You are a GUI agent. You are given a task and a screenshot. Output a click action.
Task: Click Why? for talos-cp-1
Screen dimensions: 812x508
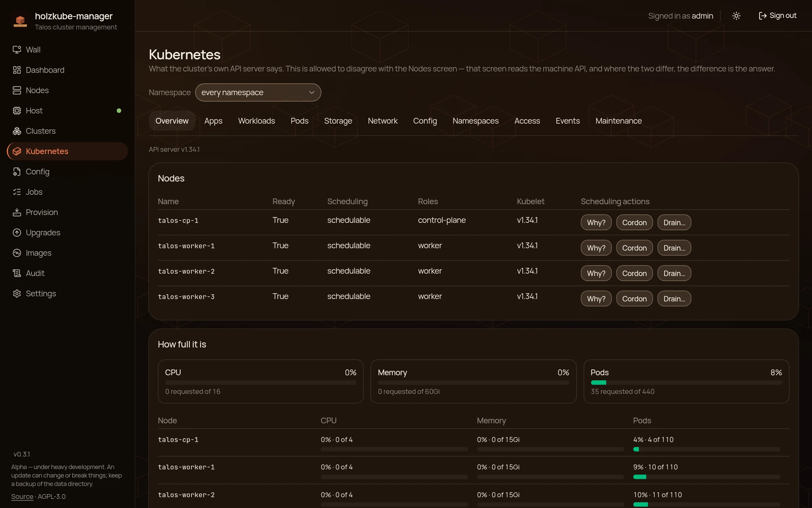pos(596,223)
